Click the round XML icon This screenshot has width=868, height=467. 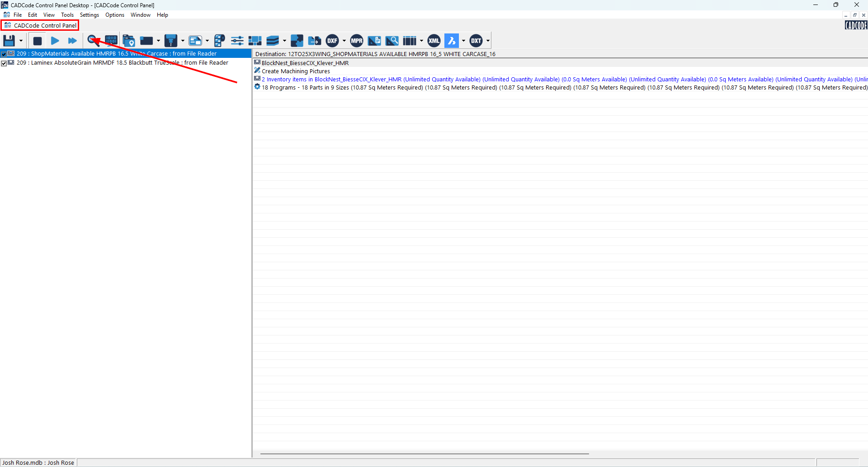point(434,41)
